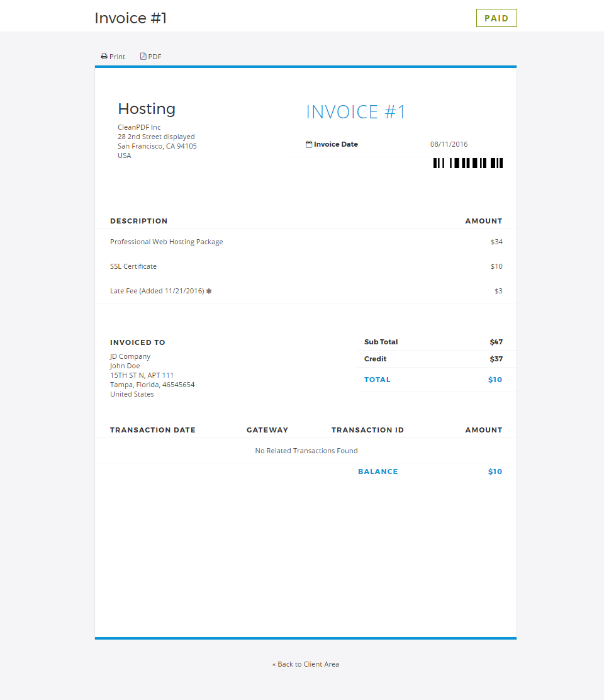
Task: Click the $3 late fee amount
Action: [499, 291]
